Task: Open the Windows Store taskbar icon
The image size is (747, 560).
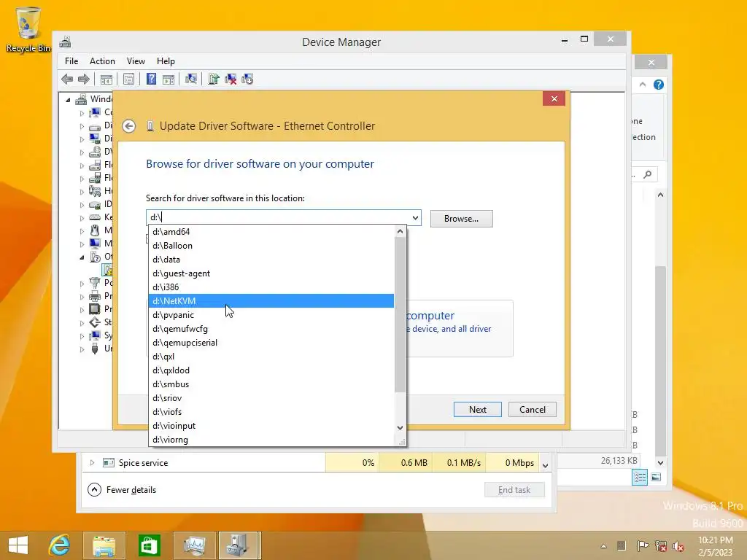Action: [x=149, y=545]
